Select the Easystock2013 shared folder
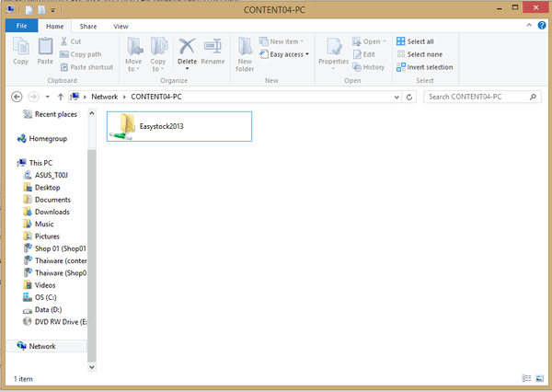The height and width of the screenshot is (392, 552). (179, 126)
